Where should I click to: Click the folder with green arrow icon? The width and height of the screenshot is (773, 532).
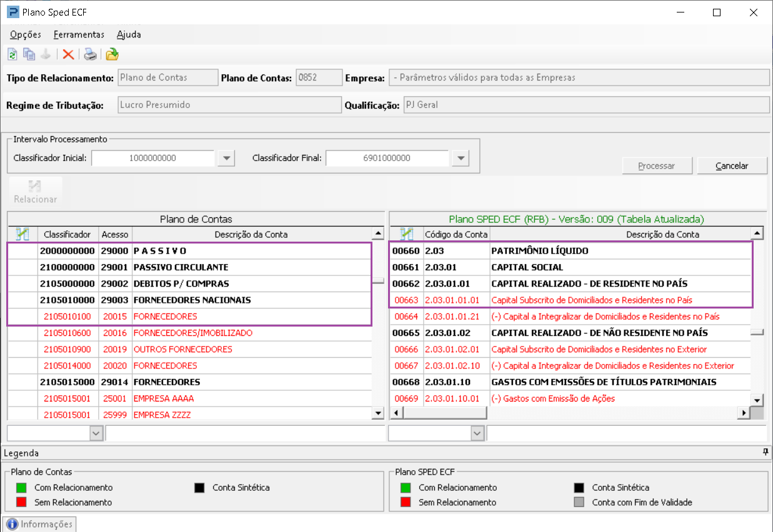tap(112, 54)
